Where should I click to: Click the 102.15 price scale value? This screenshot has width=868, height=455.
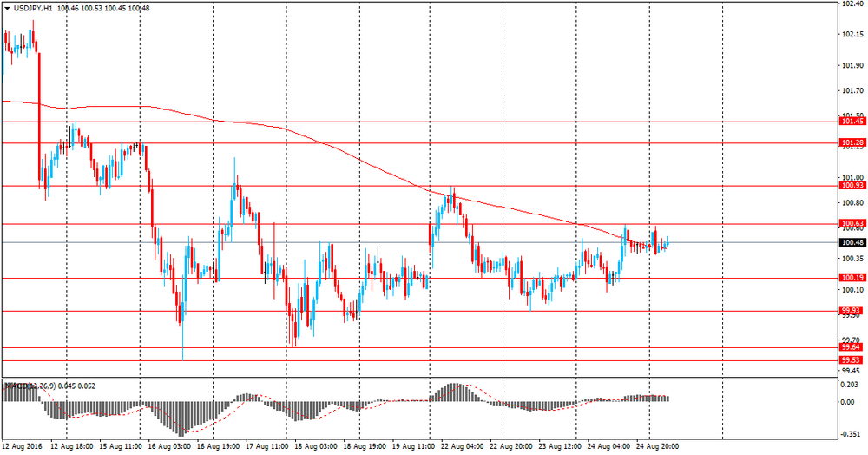click(852, 35)
